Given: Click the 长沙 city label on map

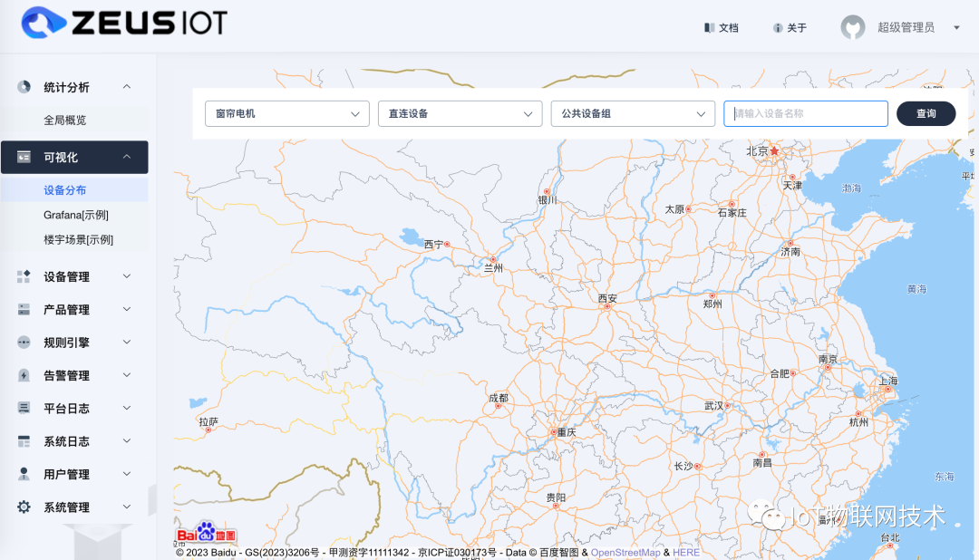Looking at the screenshot, I should click(683, 467).
